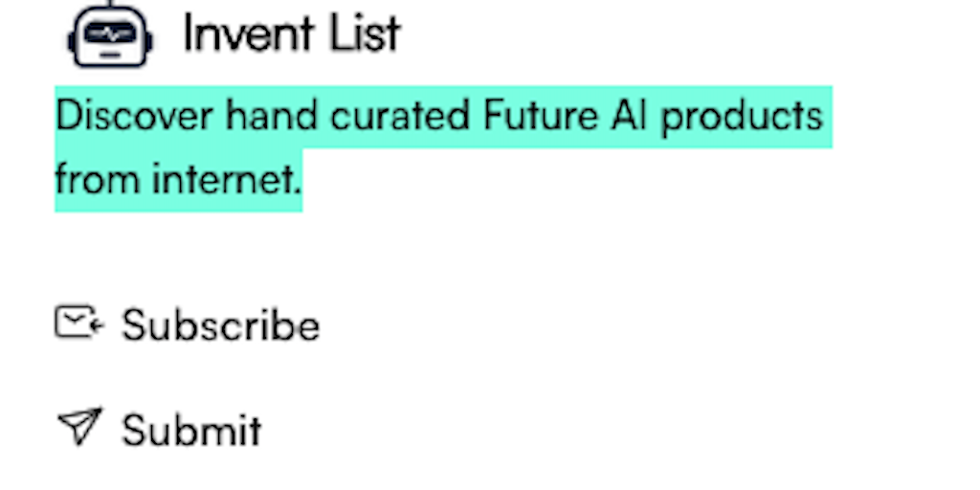Go to the Invent List home title
980x490 pixels.
(291, 34)
